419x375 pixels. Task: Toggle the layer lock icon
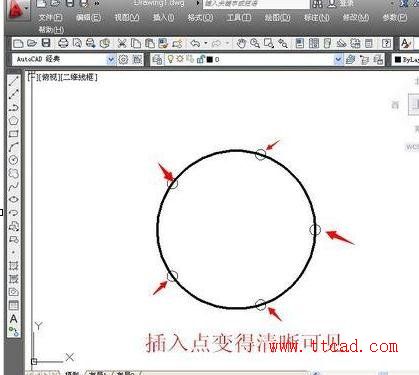200,59
